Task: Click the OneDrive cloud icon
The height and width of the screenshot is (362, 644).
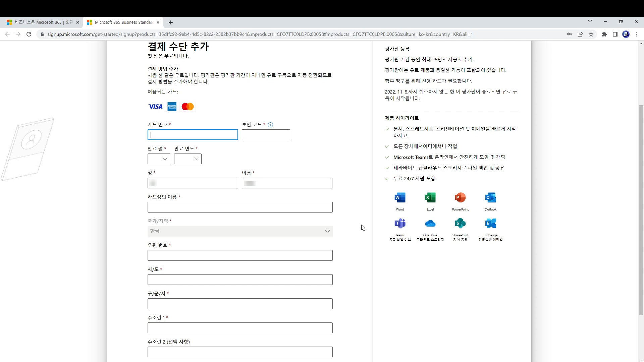Action: tap(430, 223)
